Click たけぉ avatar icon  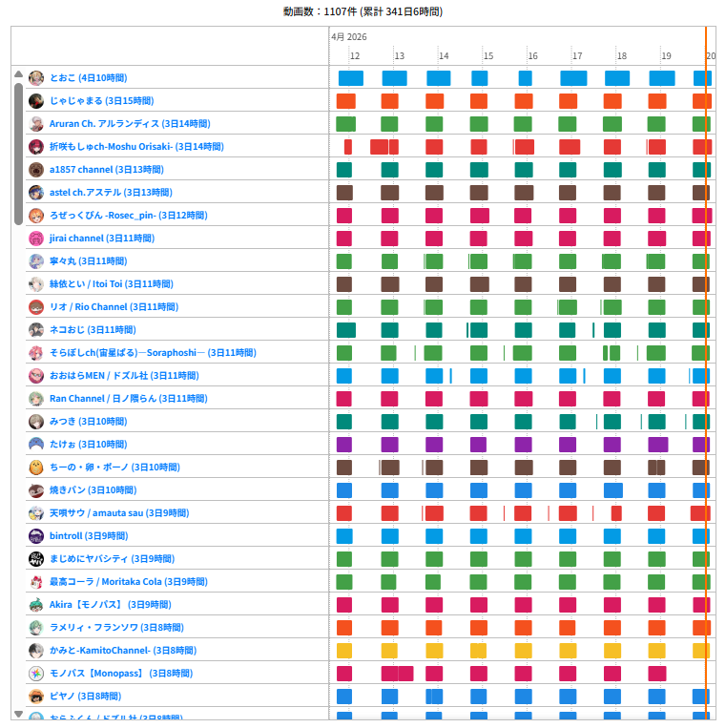[36, 445]
